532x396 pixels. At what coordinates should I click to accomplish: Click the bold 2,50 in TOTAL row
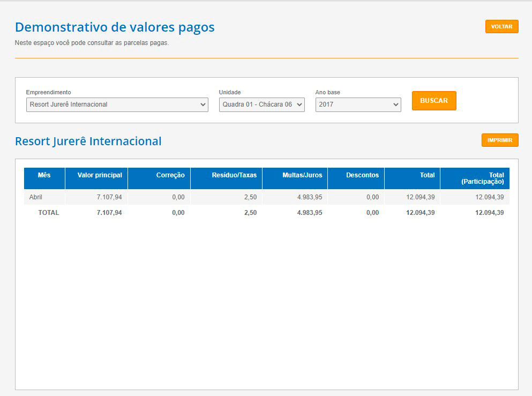click(x=250, y=213)
